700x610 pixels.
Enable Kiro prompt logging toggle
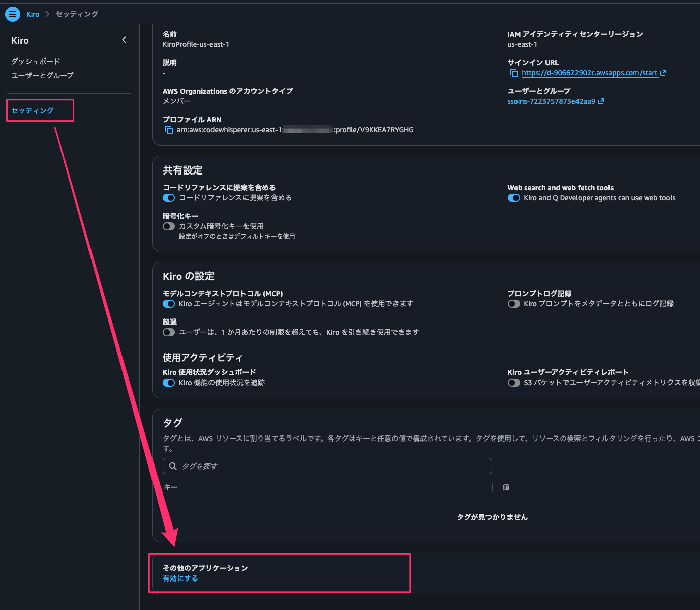point(513,304)
